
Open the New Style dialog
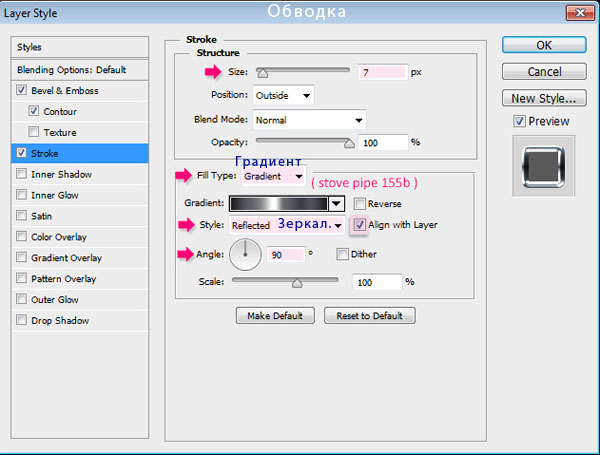click(544, 98)
